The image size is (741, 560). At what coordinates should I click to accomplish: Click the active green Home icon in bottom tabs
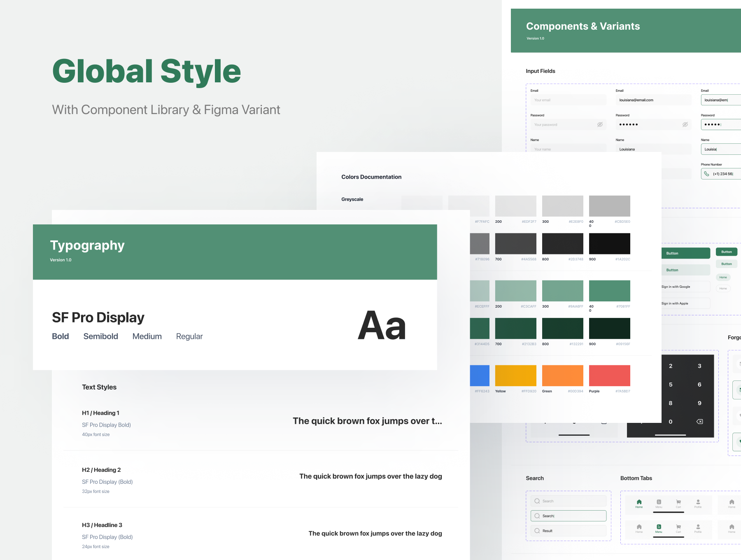click(639, 502)
